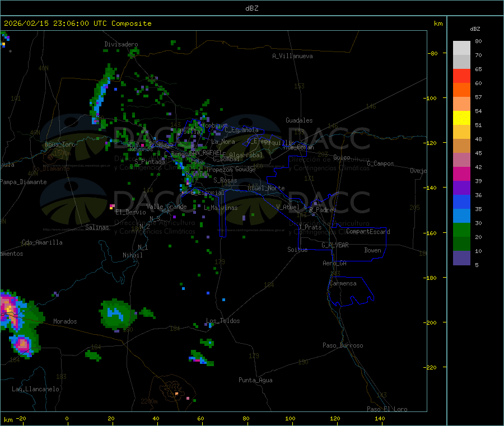Click the yellow 51-54 dBZ legend swatch
This screenshot has height=426, width=504.
coord(461,118)
